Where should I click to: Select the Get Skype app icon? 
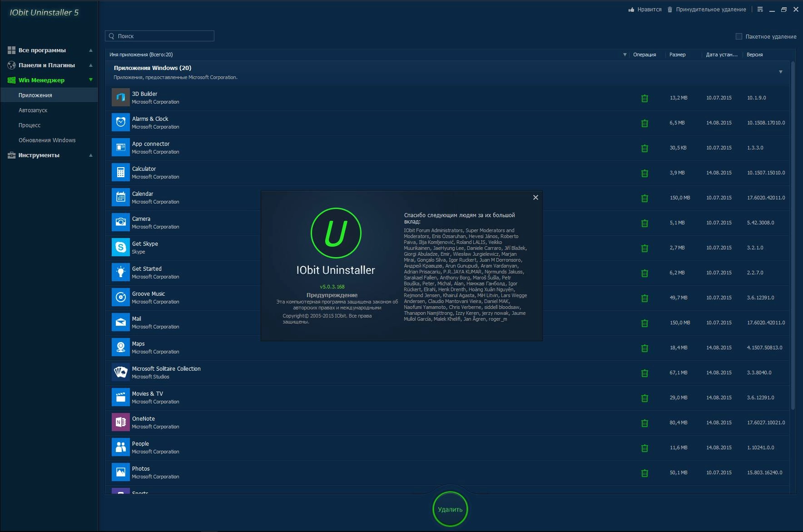click(x=121, y=247)
